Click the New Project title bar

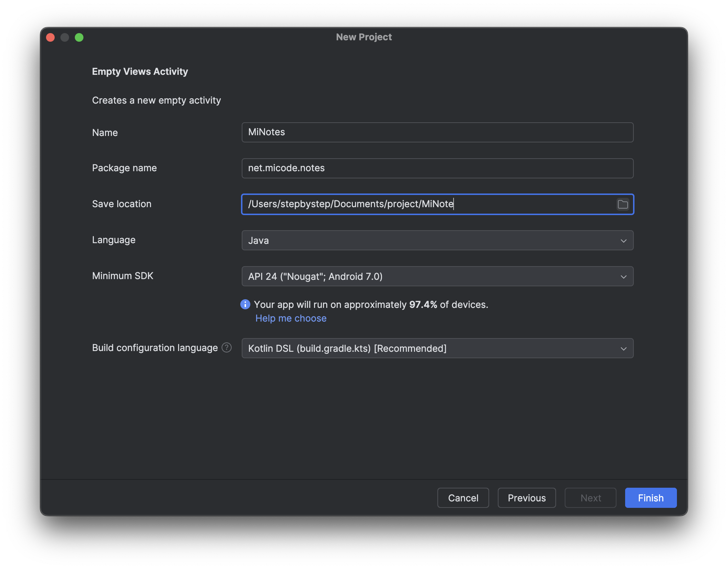tap(364, 37)
